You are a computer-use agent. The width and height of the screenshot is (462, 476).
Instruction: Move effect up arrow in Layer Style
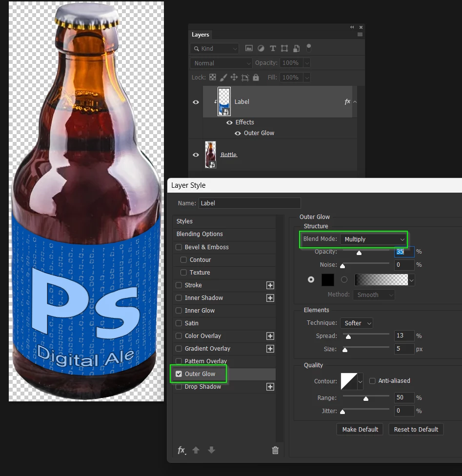(x=196, y=450)
